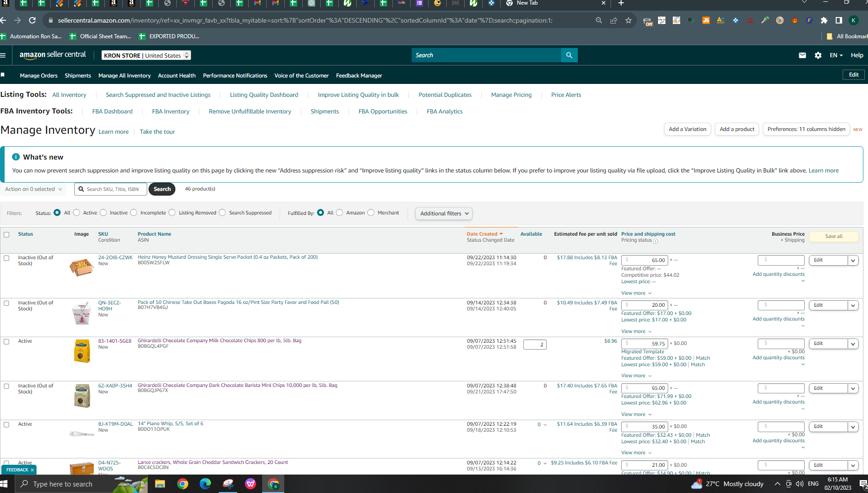Open the browser extensions puzzle icon
Viewport: 868px width, 493px height.
click(824, 20)
